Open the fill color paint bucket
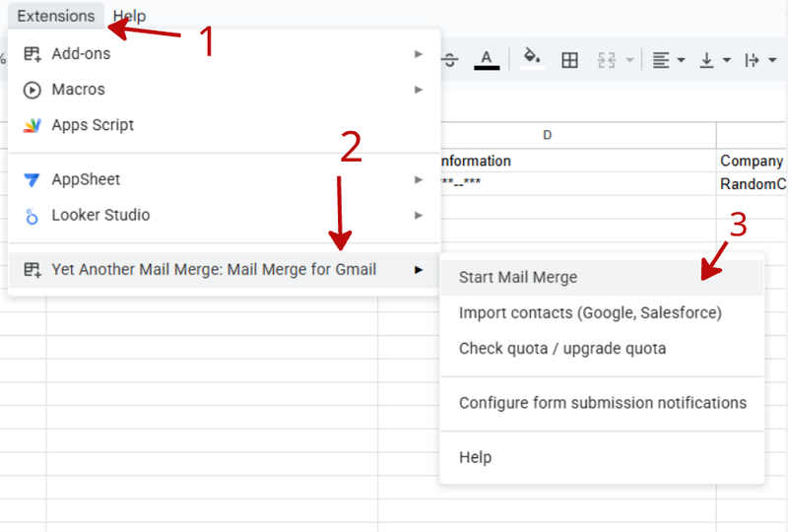Viewport: 788px width, 532px height. 532,59
